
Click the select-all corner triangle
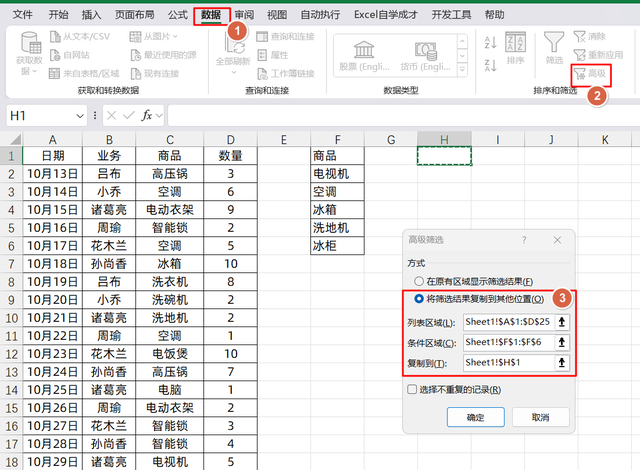pyautogui.click(x=15, y=140)
